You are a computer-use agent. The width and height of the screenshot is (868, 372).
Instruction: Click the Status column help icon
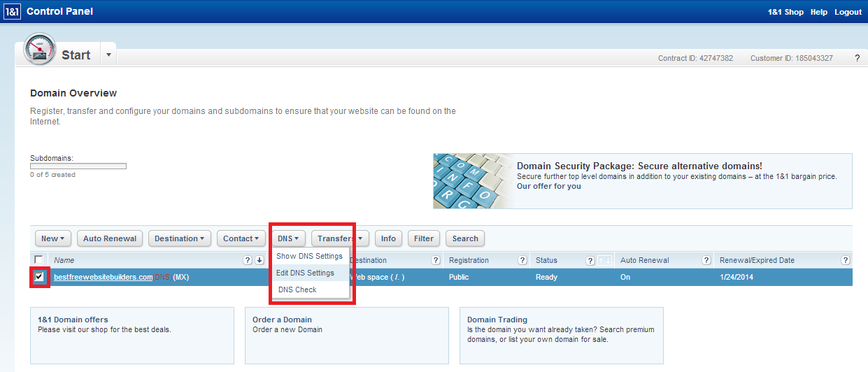coord(590,260)
